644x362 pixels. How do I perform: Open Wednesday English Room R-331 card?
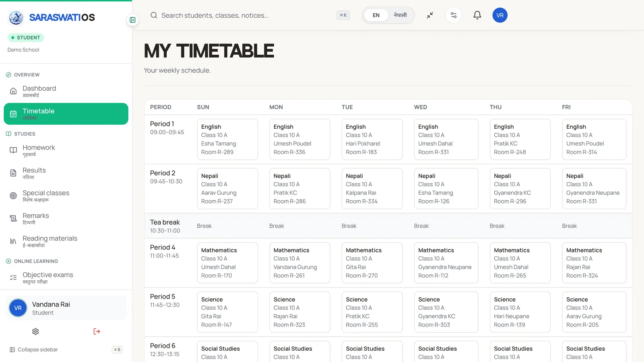click(x=446, y=139)
